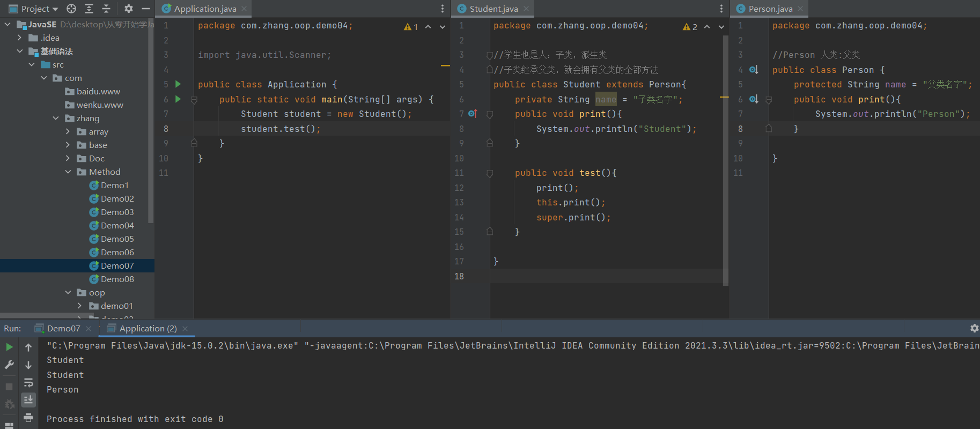
Task: Click the layout icon at Run toolbar bottom
Action: click(9, 425)
